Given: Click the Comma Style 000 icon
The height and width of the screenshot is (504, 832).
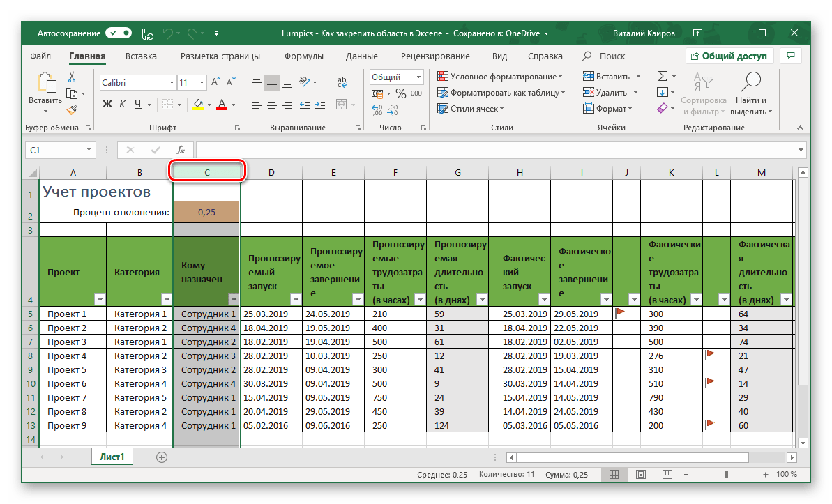Looking at the screenshot, I should tap(416, 93).
